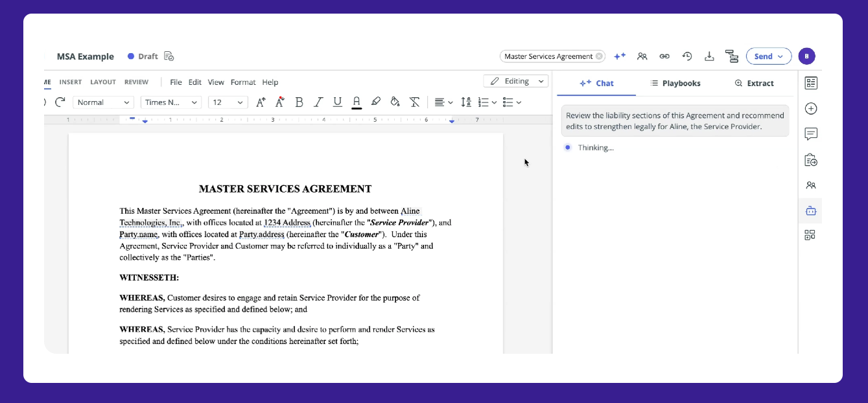Click the WITNESSETH: heading
This screenshot has height=403, width=868.
(x=149, y=278)
